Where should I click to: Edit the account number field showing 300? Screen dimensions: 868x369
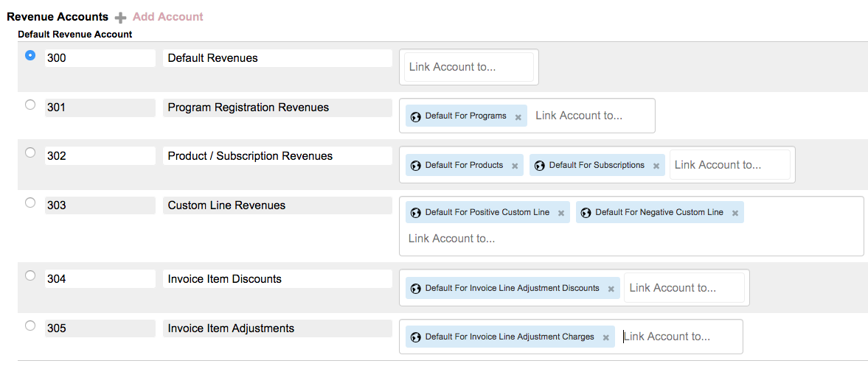click(x=100, y=58)
